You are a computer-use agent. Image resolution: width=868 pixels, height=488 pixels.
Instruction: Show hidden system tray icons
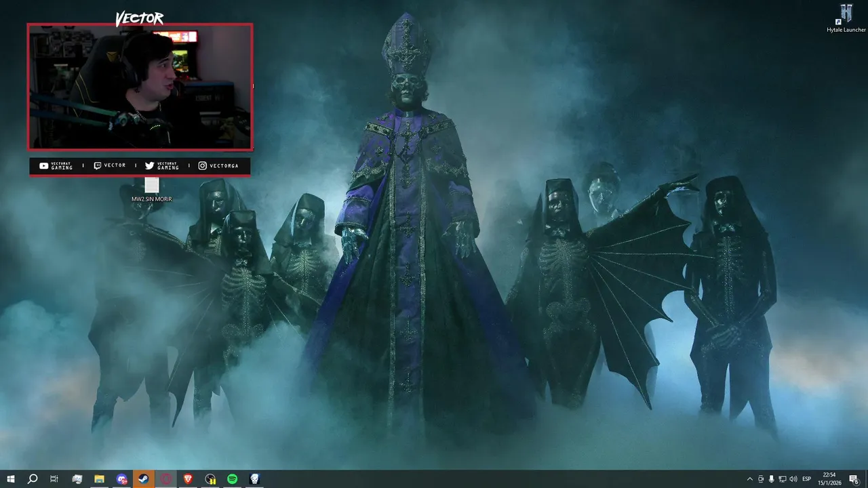point(749,479)
